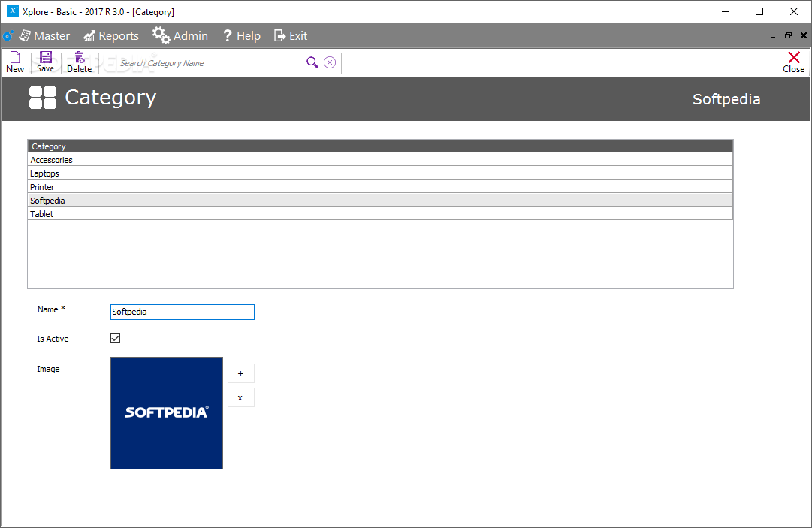Screen dimensions: 812x528
Task: Click the Save floppy disk icon
Action: coord(46,57)
